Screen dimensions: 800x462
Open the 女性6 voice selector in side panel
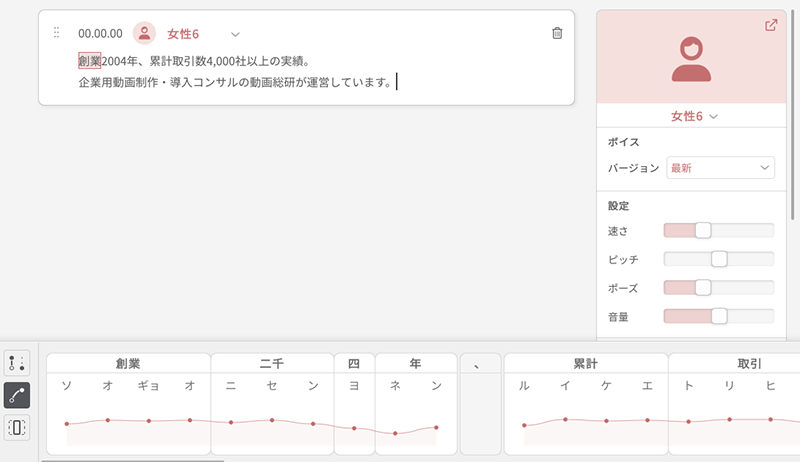(x=695, y=117)
